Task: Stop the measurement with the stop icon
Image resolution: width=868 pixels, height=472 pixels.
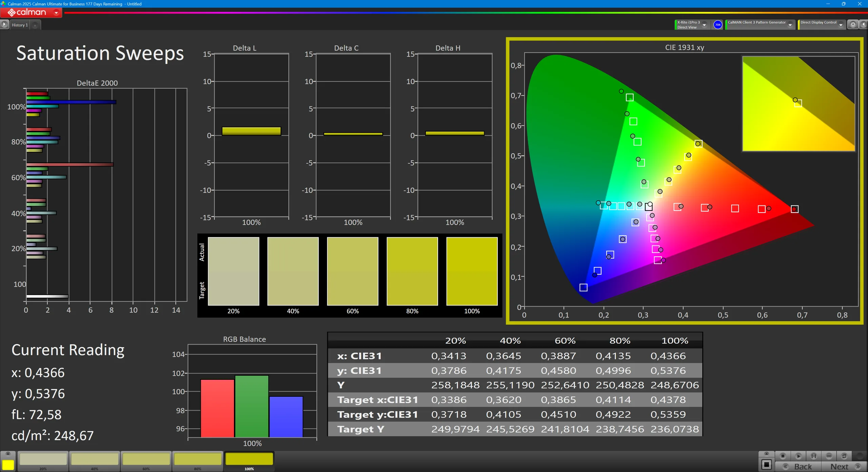Action: [783, 456]
